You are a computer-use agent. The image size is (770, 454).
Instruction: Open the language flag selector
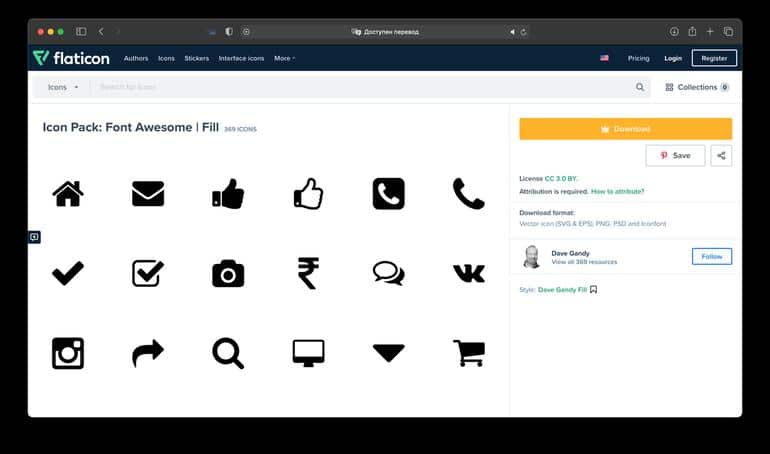pyautogui.click(x=604, y=58)
